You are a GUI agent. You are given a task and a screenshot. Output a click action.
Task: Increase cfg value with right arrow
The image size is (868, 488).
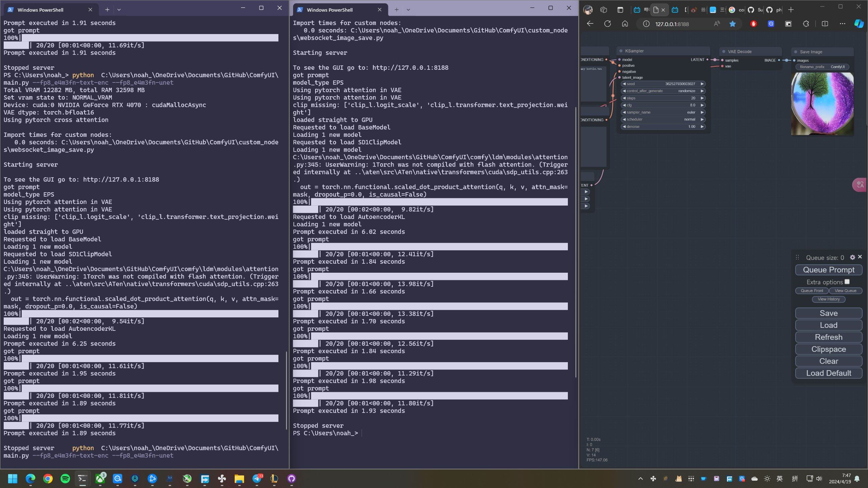702,105
